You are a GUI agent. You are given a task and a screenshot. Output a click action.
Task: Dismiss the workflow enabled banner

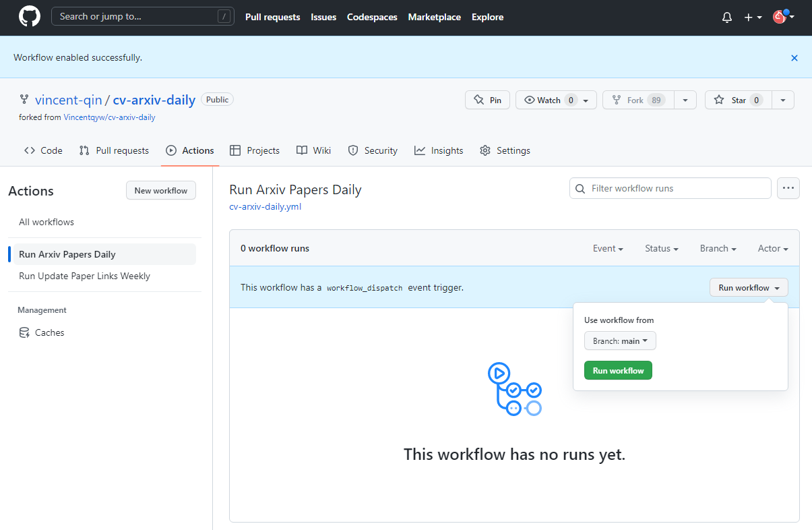(x=794, y=58)
